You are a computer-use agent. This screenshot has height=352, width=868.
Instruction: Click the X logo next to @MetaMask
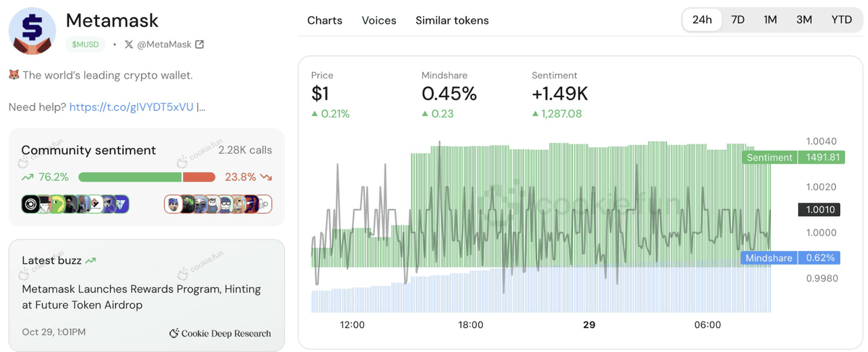click(x=129, y=44)
